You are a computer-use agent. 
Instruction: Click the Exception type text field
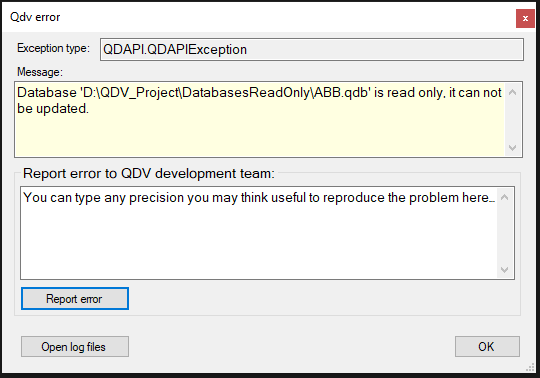pos(312,50)
